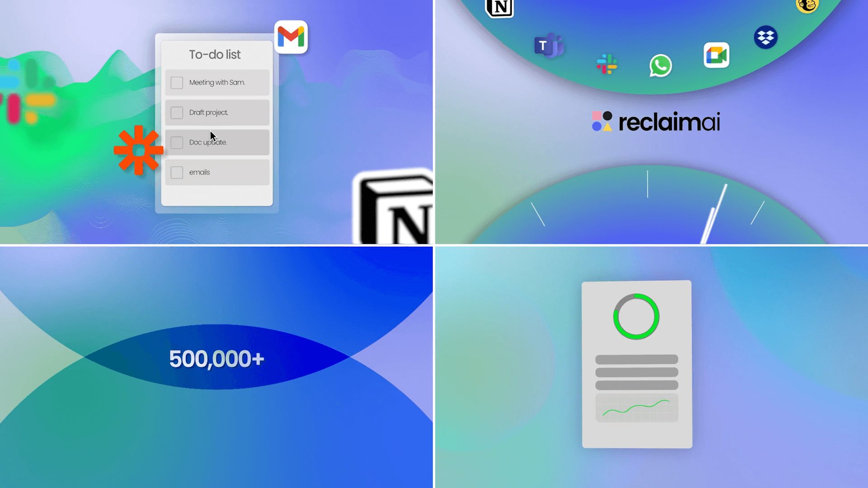Check the Meeting with Sam checkbox
The image size is (868, 488).
tap(177, 83)
